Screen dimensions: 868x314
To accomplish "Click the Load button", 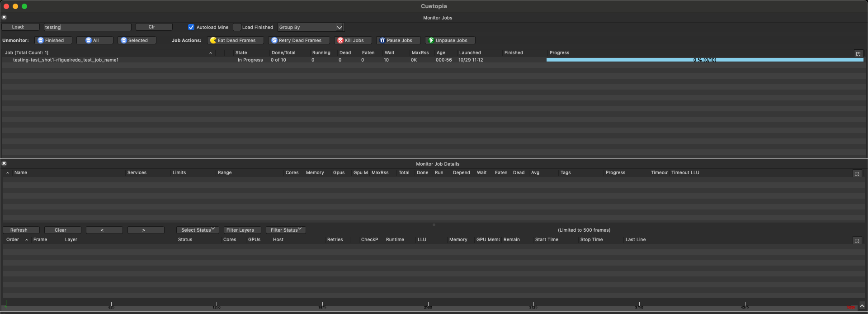I will [x=20, y=27].
